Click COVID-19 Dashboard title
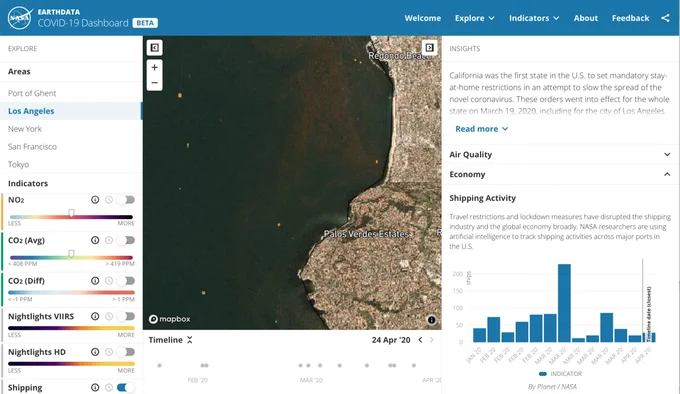 (83, 23)
